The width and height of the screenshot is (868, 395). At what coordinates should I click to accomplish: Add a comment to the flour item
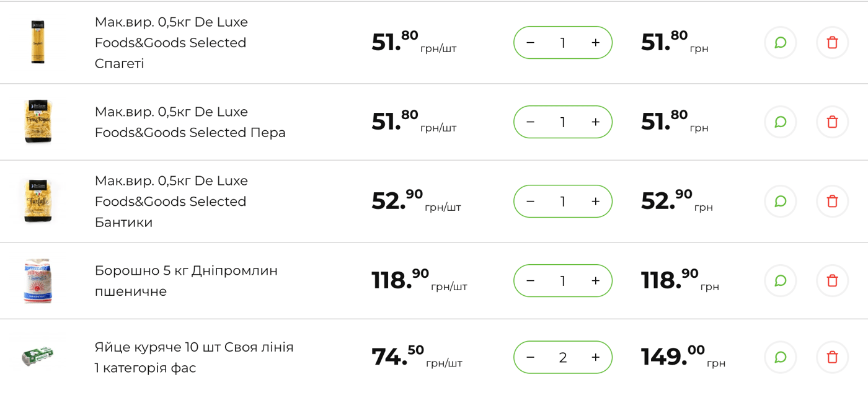click(x=780, y=280)
